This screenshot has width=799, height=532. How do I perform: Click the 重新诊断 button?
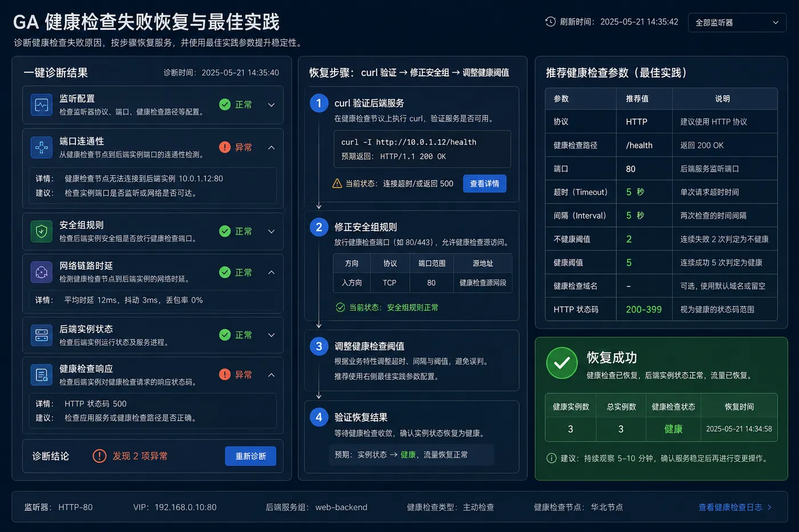[x=251, y=456]
